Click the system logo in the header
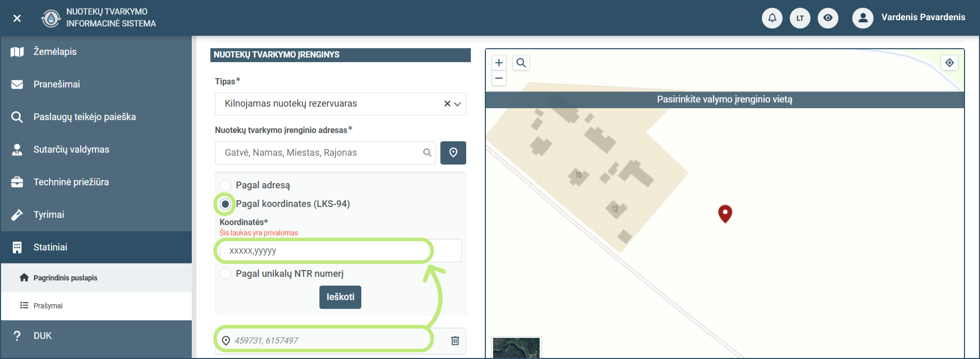This screenshot has height=359, width=980. [x=51, y=18]
